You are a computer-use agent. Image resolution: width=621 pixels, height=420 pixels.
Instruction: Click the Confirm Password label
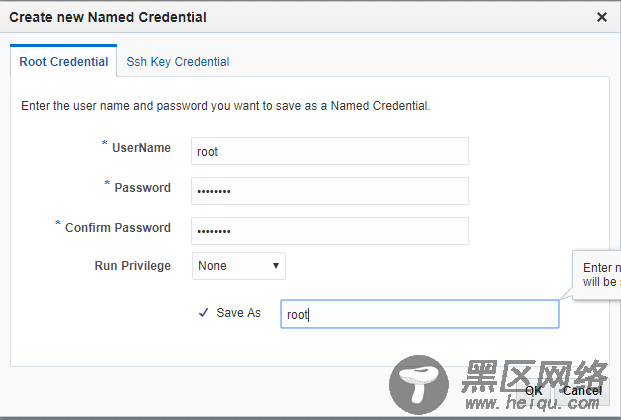click(118, 228)
